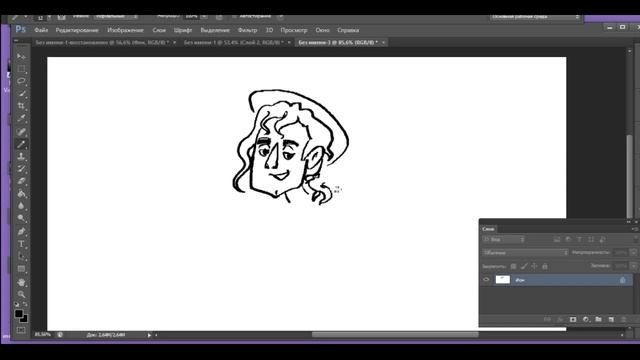Select the Eraser tool
Screen dimensions: 640x360
click(x=21, y=181)
